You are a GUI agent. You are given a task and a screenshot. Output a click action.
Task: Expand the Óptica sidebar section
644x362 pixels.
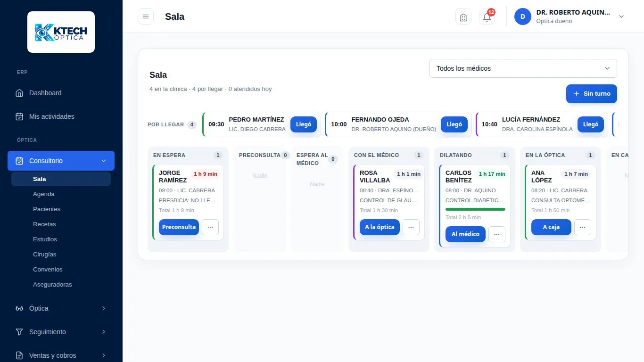tap(61, 308)
